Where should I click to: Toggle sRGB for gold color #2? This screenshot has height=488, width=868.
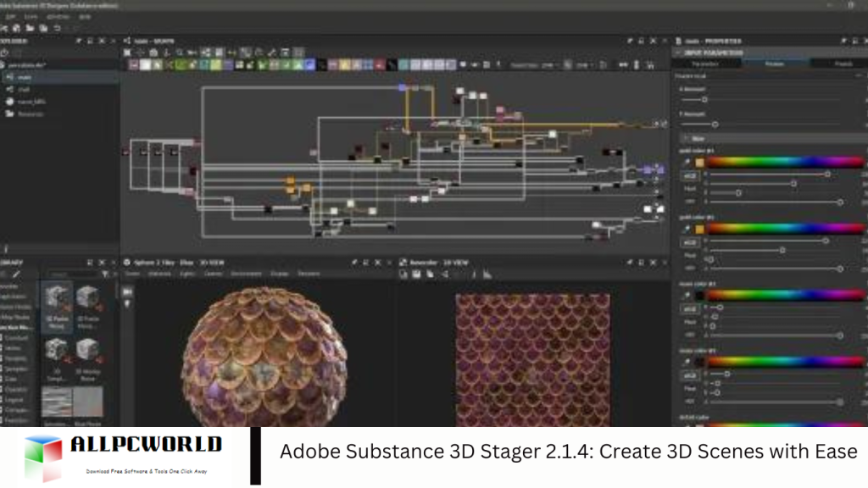point(690,242)
